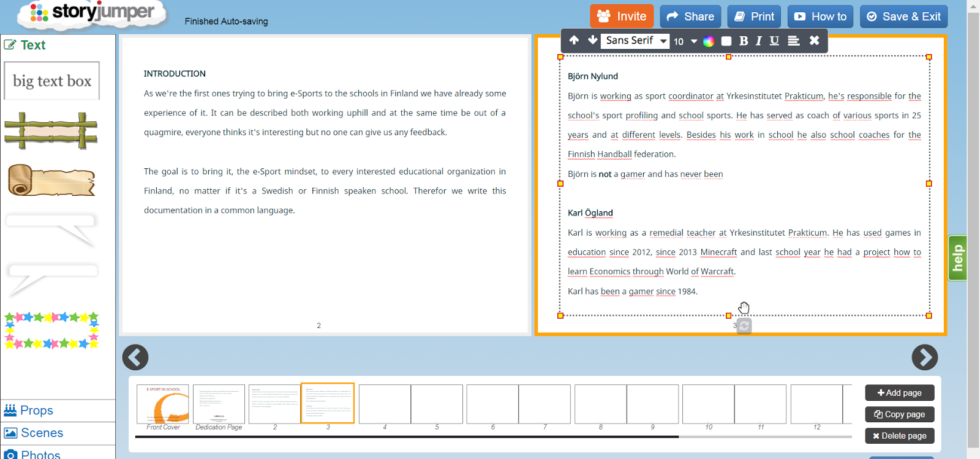Open the Front Cover thumbnail
980x459 pixels.
(163, 404)
